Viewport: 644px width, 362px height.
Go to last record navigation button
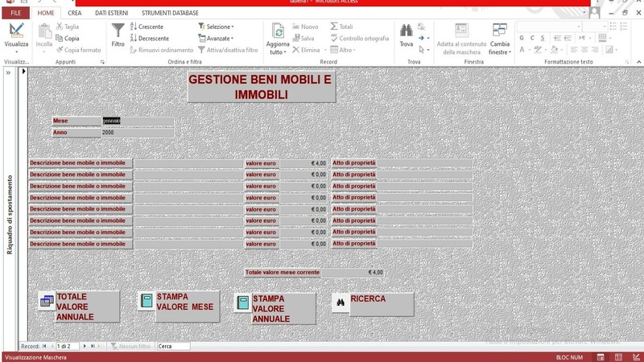pos(93,347)
